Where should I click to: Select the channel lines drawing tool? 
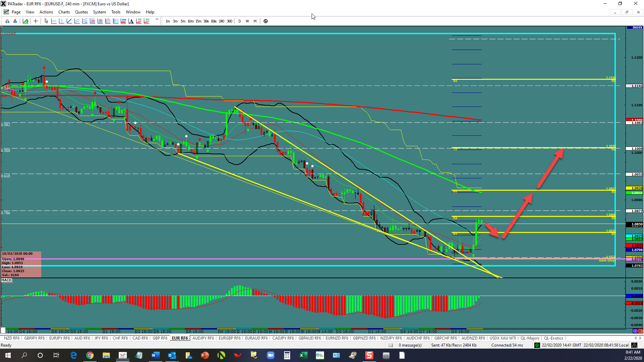(x=77, y=21)
